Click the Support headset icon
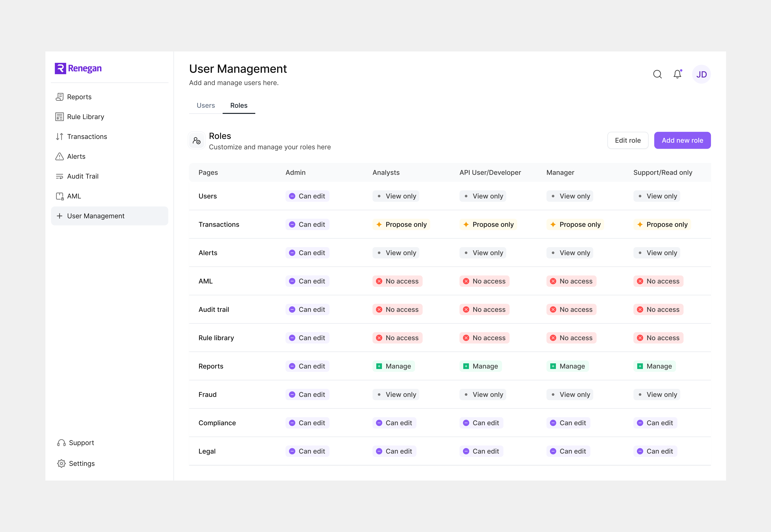The height and width of the screenshot is (532, 771). pos(61,443)
